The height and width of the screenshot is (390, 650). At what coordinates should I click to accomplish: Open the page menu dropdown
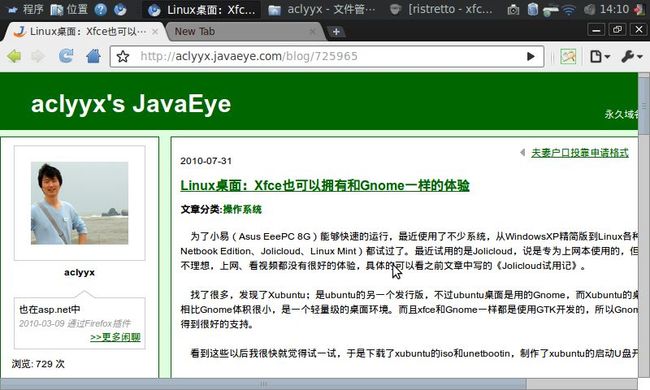click(x=600, y=56)
